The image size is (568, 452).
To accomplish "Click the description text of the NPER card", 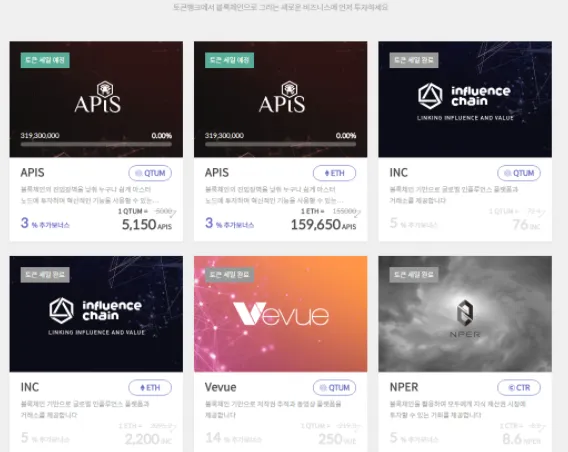I will click(x=458, y=409).
